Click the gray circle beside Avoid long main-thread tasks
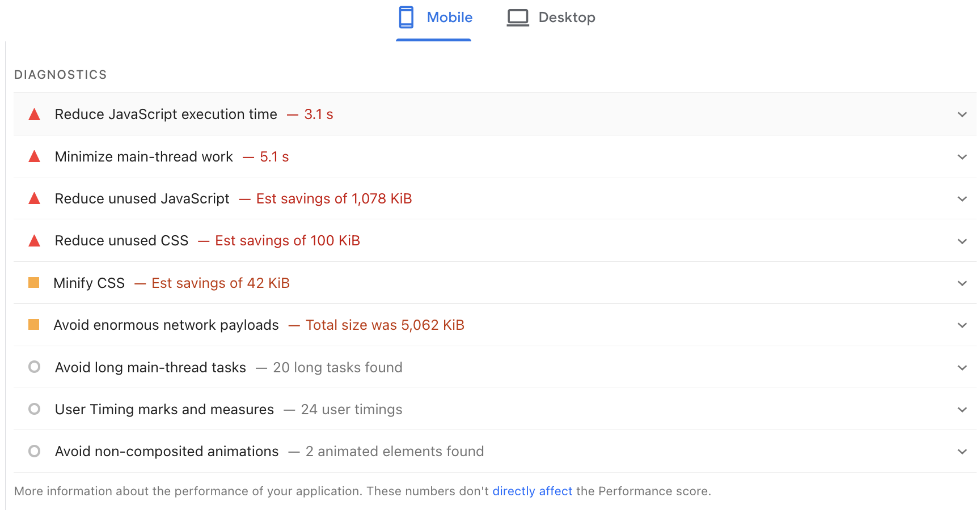Screen dimensions: 980x510 [x=34, y=367]
